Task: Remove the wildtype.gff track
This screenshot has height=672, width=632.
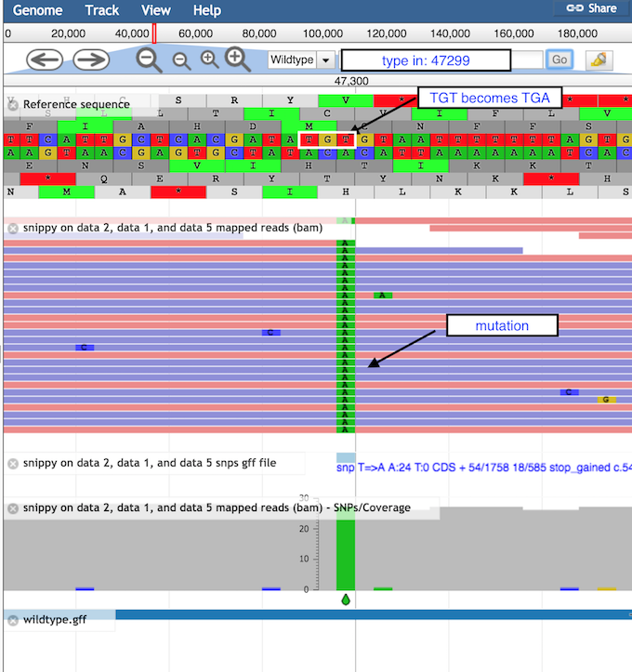Action: pos(13,620)
